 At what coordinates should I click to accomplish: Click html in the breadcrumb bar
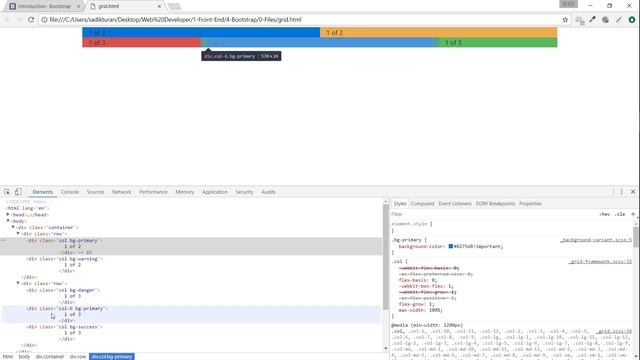click(8, 357)
